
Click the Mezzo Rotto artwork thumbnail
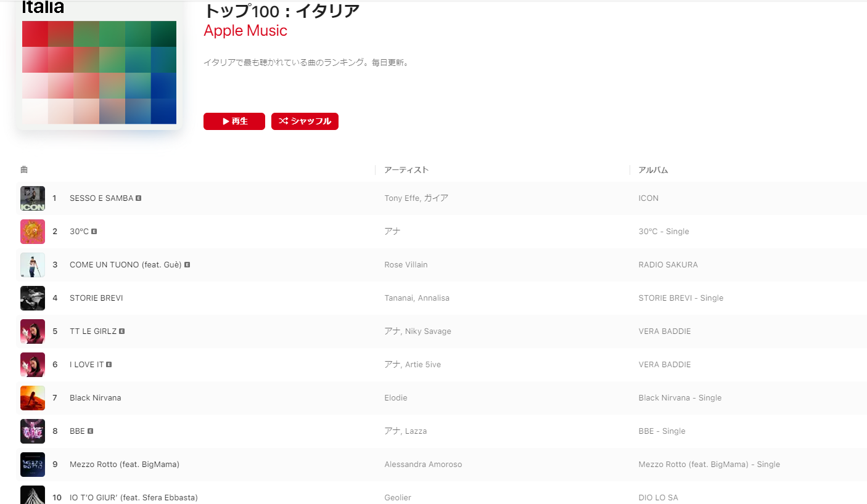click(x=33, y=465)
